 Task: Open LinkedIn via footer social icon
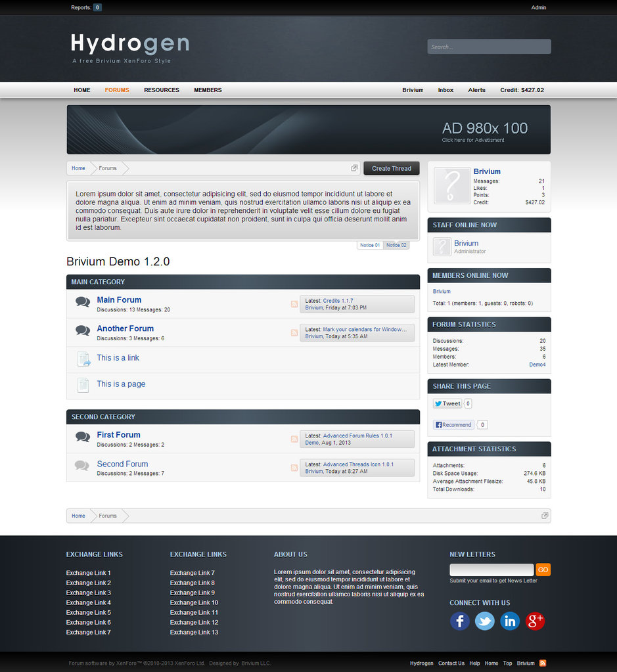pyautogui.click(x=510, y=621)
